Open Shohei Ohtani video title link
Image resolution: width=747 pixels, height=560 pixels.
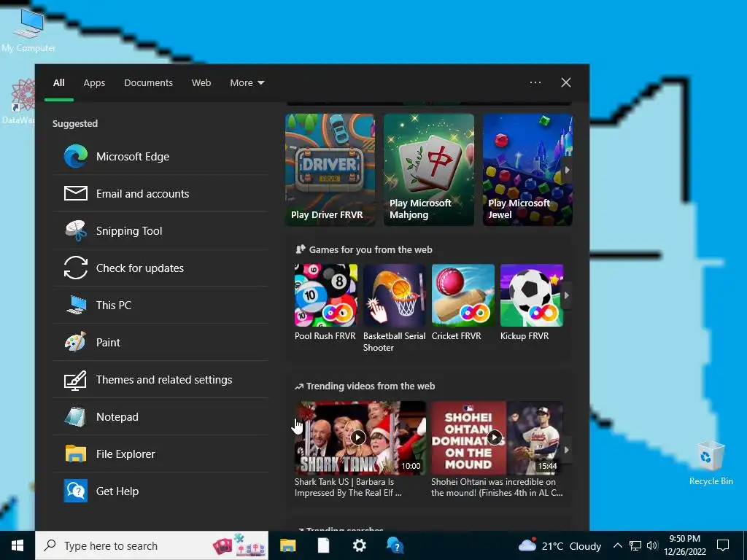[497, 487]
